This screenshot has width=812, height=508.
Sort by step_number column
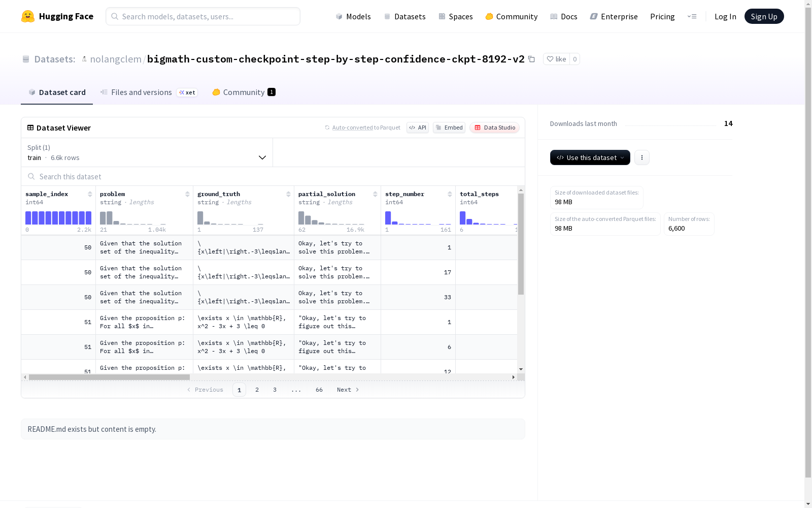coord(450,194)
